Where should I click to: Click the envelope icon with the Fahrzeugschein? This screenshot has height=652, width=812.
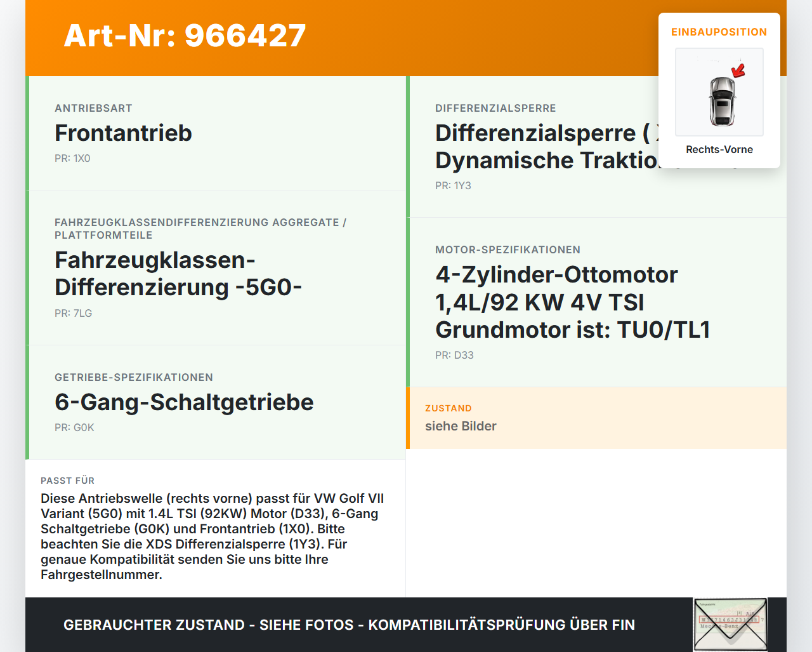tap(730, 624)
